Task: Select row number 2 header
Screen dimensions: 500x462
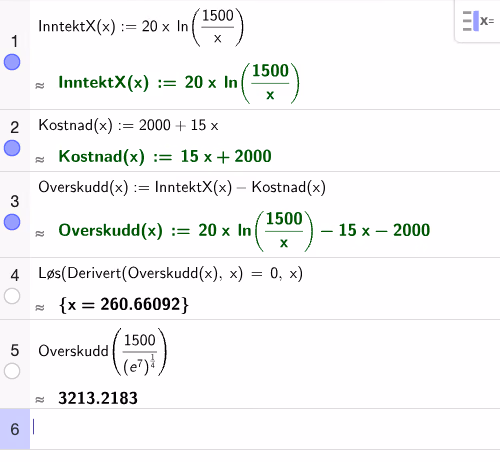Action: point(14,127)
